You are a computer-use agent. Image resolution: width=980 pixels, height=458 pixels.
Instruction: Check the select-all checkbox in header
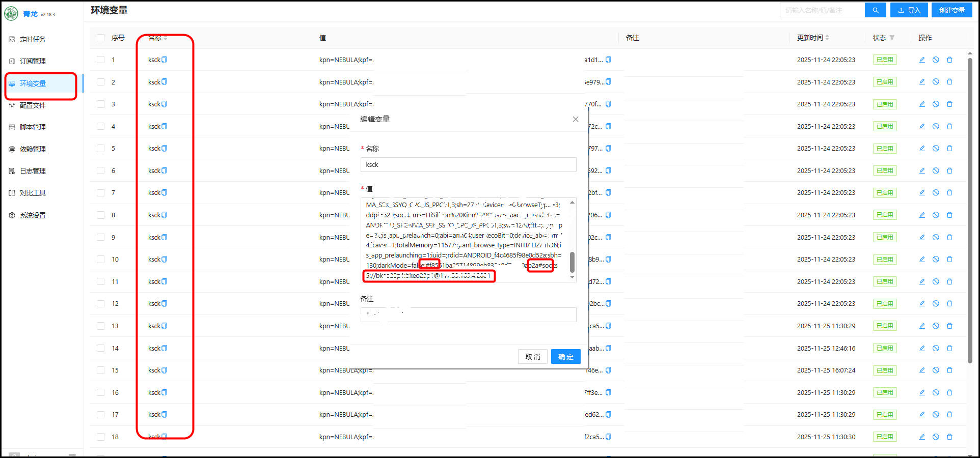[x=101, y=38]
